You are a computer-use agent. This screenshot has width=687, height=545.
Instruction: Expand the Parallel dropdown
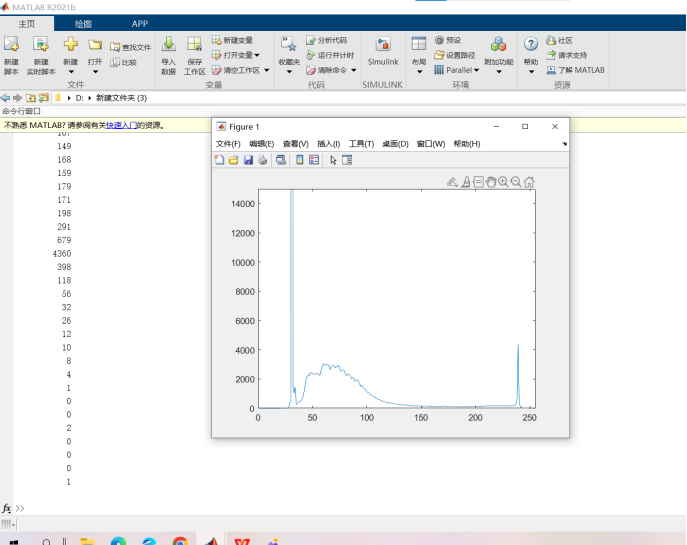(476, 70)
